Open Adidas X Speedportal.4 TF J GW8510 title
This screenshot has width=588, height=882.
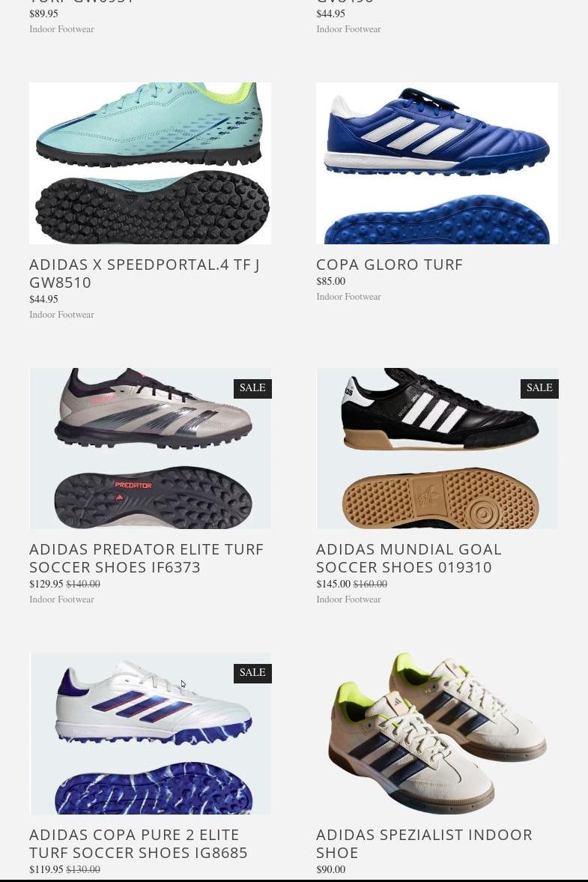[x=145, y=274]
